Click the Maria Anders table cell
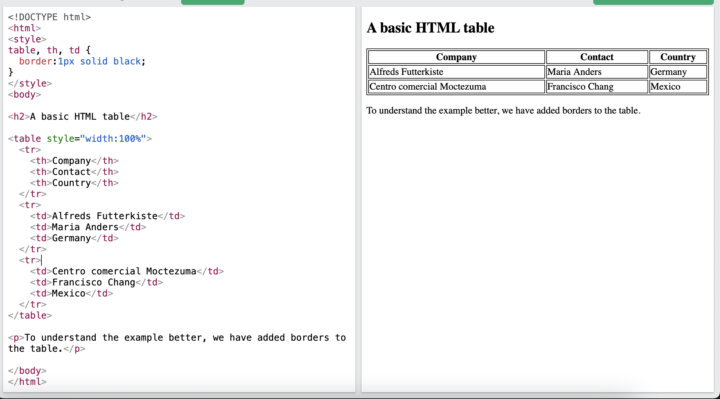 click(596, 72)
